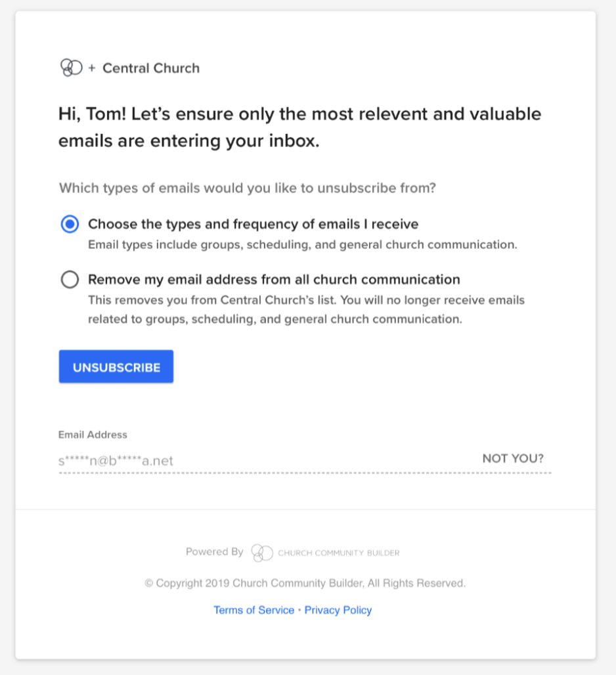Click the overlapping circles icon beside Central Church
The image size is (616, 675).
tap(69, 67)
